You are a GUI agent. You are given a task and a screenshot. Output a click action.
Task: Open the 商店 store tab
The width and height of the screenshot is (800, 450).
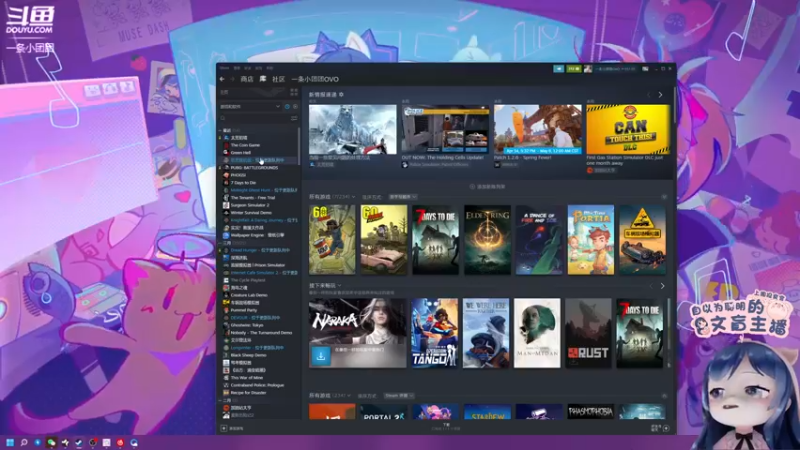click(x=247, y=79)
